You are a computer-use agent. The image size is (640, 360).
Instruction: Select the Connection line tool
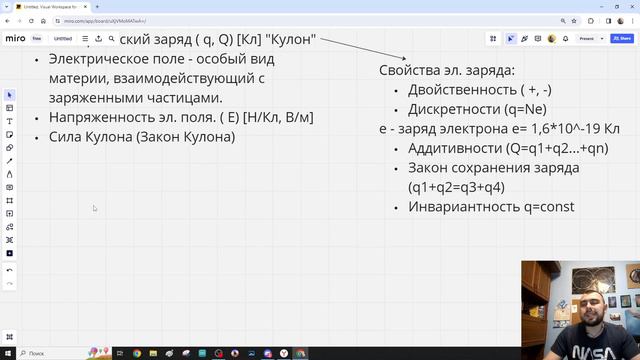pos(9,161)
